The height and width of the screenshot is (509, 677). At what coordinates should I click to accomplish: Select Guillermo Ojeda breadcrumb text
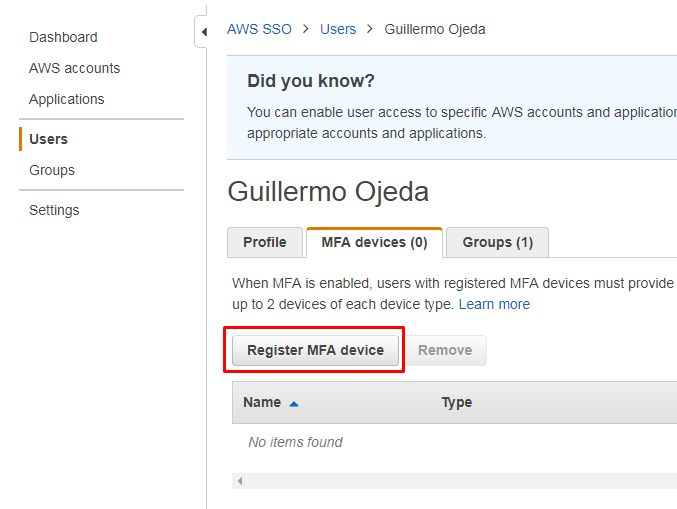[435, 29]
